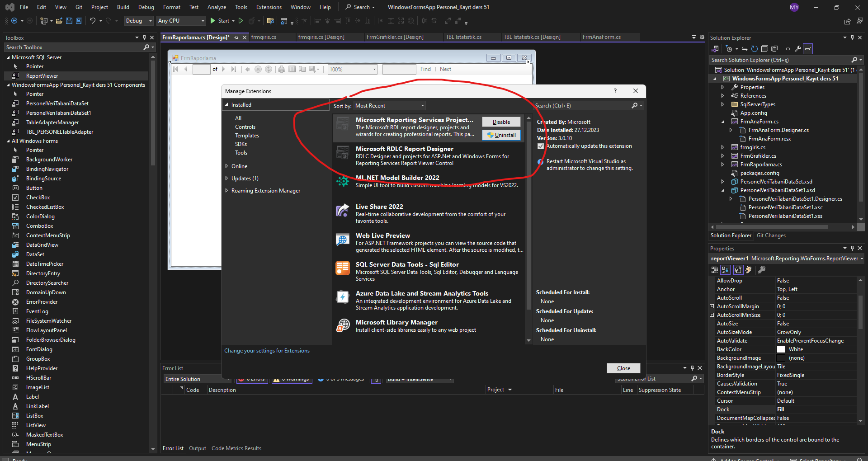Click report viewer Last Page icon
This screenshot has height=461, width=868.
click(234, 69)
